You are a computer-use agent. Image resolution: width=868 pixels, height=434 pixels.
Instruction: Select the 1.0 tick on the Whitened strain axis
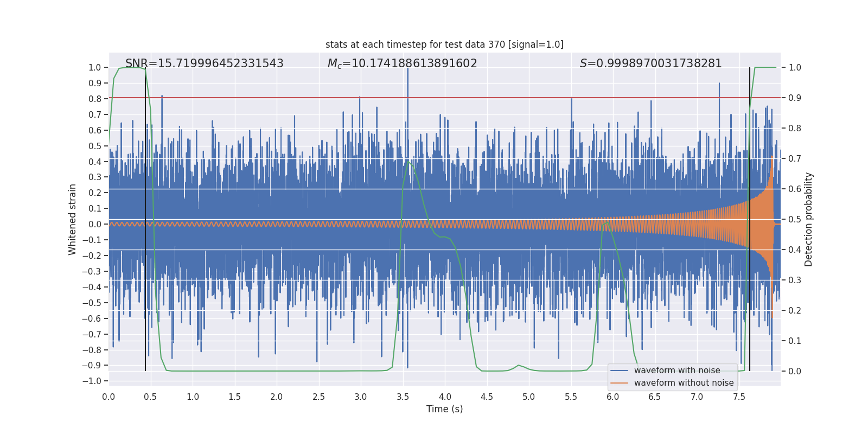tap(95, 67)
